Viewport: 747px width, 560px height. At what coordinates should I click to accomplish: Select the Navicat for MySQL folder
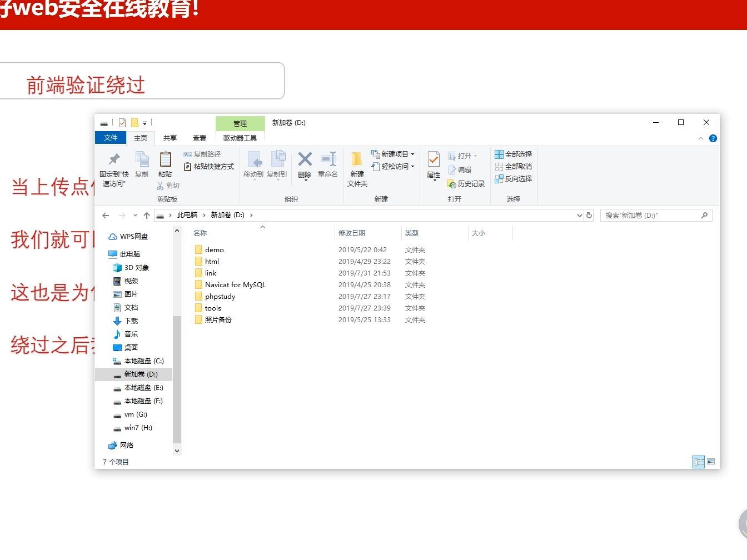tap(230, 285)
